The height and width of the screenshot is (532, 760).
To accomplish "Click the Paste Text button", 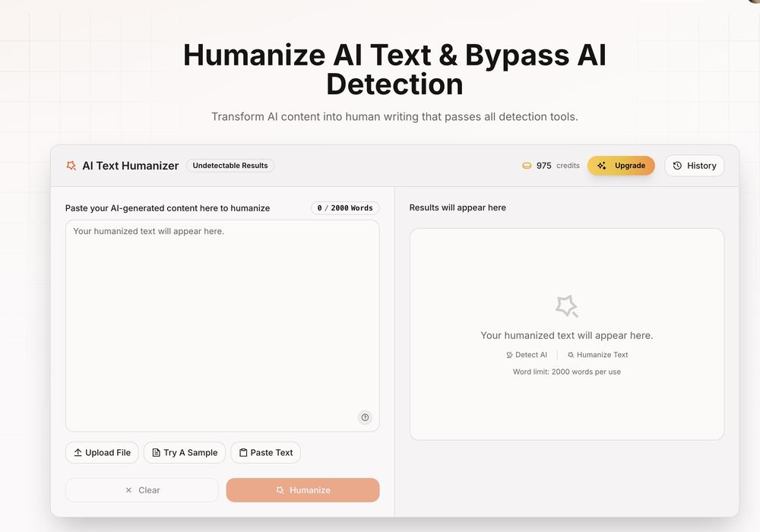I will click(x=265, y=452).
